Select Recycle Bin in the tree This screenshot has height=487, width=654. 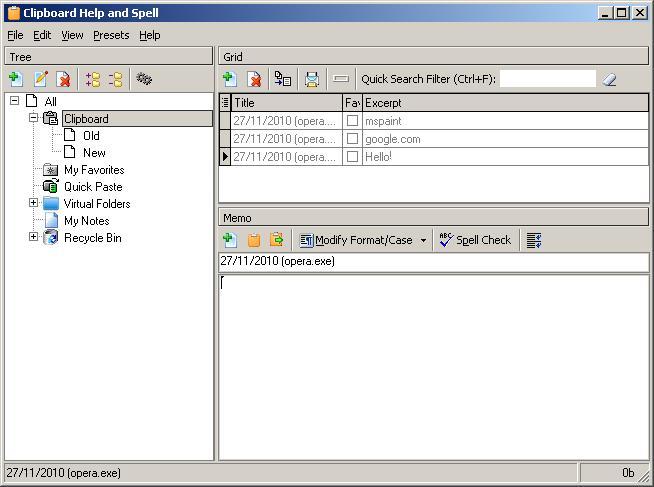pos(93,238)
